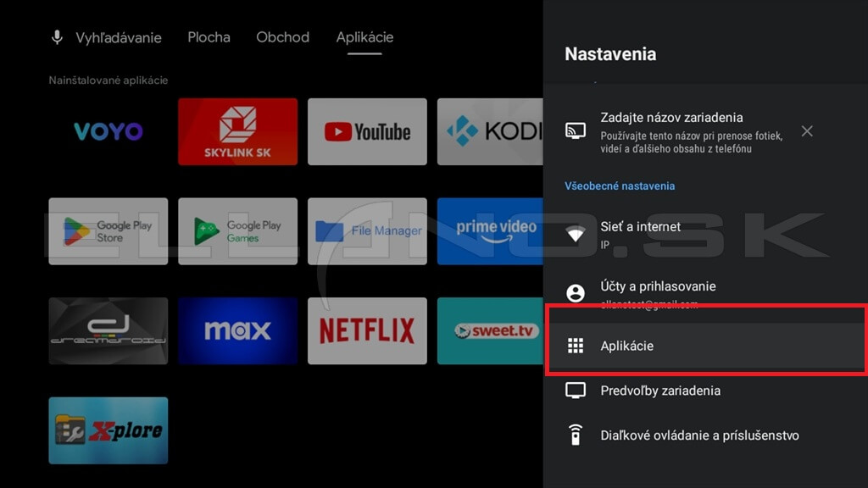Open Google Play Store
868x488 pixels.
[108, 231]
